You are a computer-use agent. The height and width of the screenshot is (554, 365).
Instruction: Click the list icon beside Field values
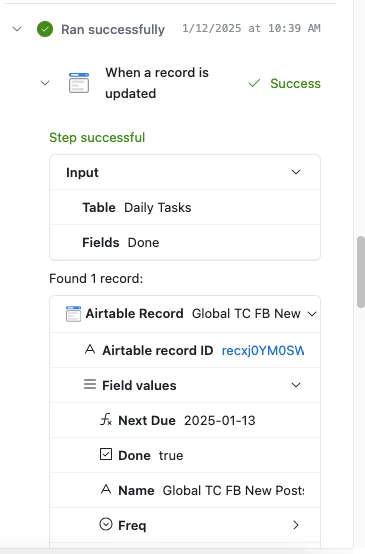coord(90,384)
